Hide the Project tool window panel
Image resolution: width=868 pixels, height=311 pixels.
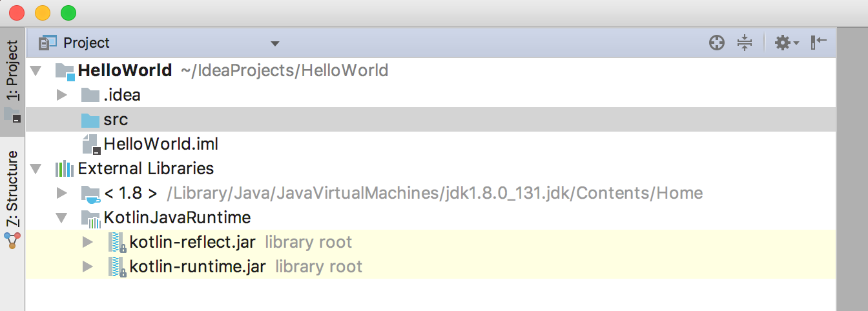click(x=819, y=43)
